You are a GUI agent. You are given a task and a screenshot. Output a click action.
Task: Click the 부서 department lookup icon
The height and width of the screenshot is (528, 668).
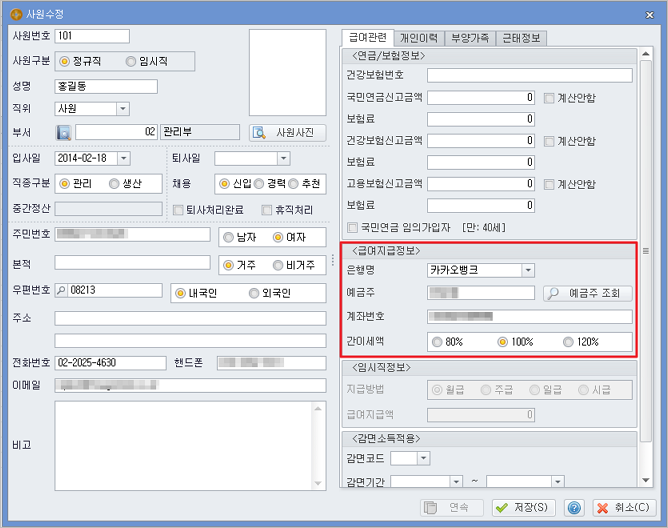click(x=65, y=132)
